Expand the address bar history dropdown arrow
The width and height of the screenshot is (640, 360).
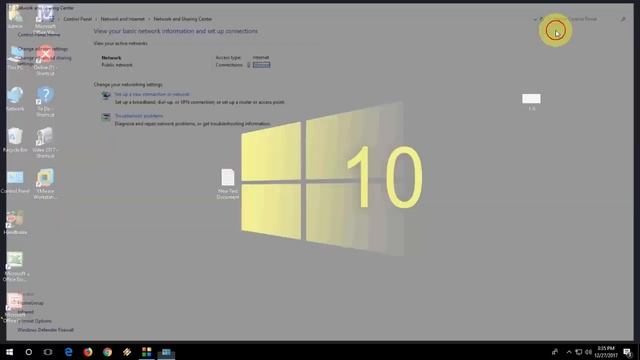pyautogui.click(x=535, y=19)
